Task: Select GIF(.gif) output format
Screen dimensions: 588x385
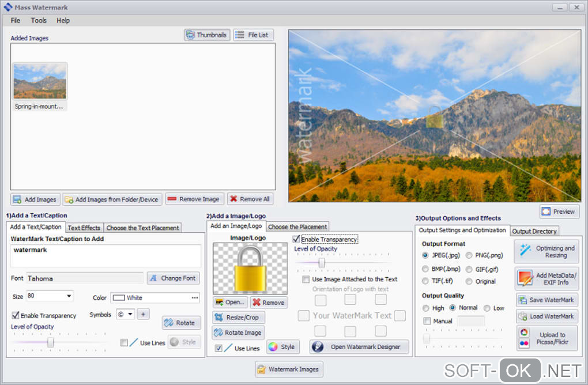Action: pos(469,269)
